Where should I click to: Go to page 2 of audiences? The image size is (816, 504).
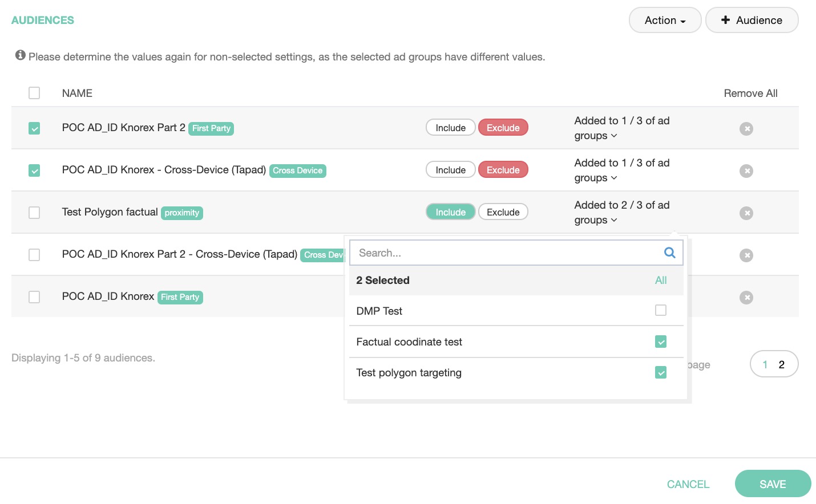point(781,364)
